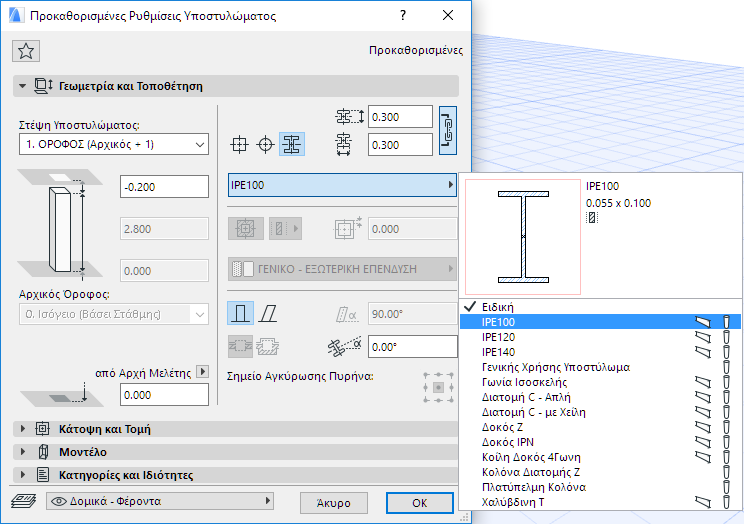The height and width of the screenshot is (524, 744).
Task: Click the Άκυρο button
Action: click(334, 503)
